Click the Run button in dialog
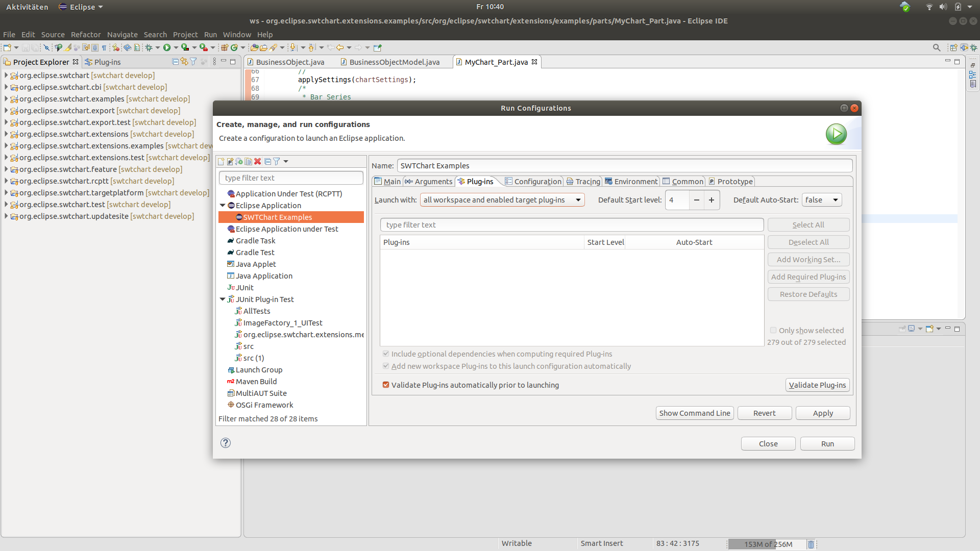 pos(827,444)
